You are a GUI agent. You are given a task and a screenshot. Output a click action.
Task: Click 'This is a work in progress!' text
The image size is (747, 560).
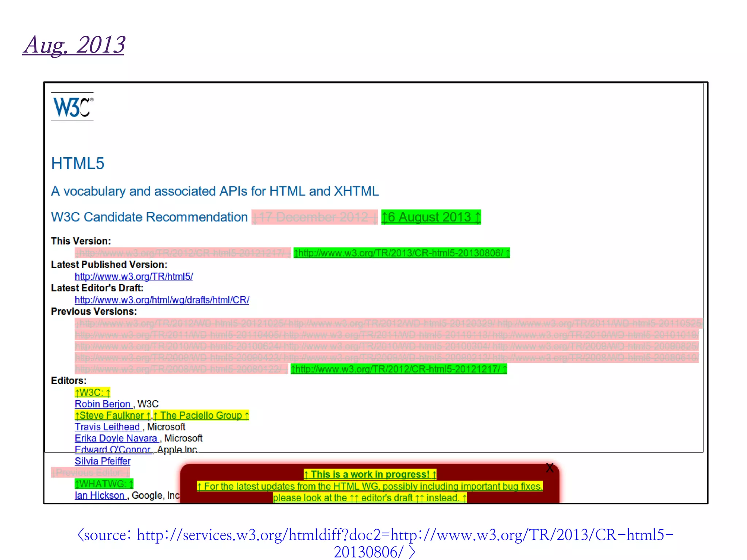tap(370, 474)
